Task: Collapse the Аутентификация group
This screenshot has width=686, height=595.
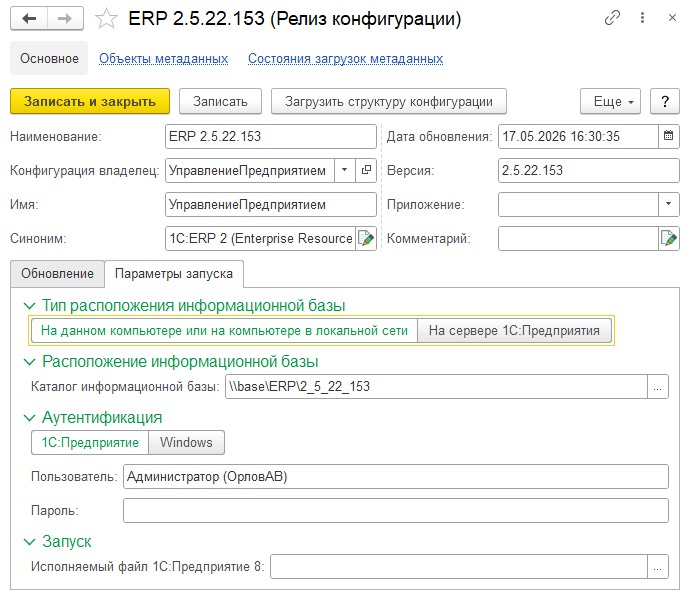Action: [x=29, y=418]
